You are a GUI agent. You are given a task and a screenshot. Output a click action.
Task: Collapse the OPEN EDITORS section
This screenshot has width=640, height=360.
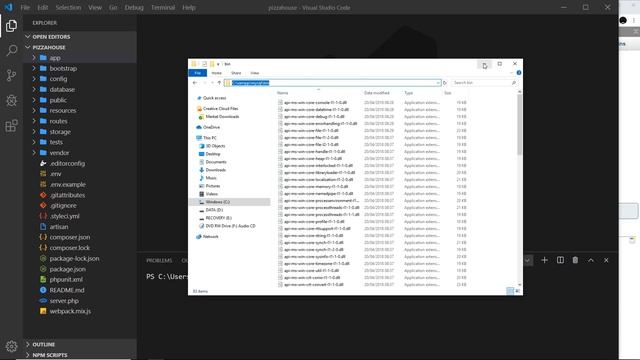pos(51,37)
